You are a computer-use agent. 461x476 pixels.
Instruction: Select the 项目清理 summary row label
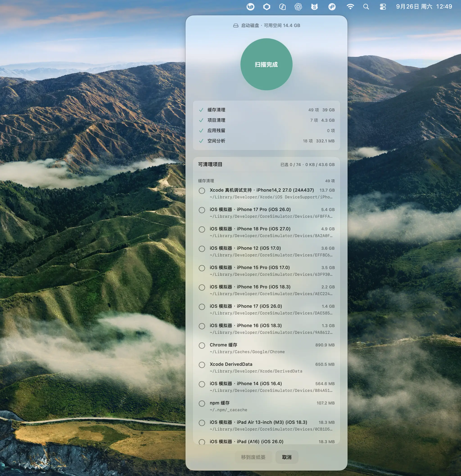coord(216,120)
